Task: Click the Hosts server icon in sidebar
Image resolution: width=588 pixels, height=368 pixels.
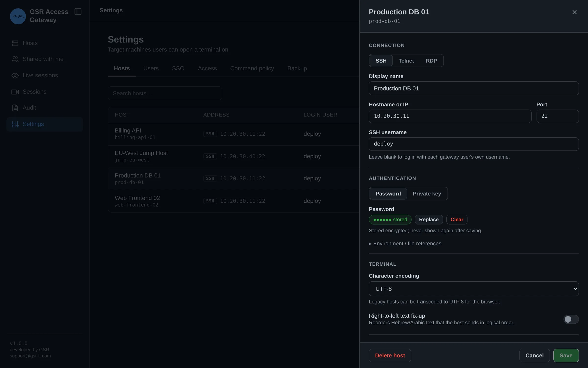Action: [x=15, y=43]
